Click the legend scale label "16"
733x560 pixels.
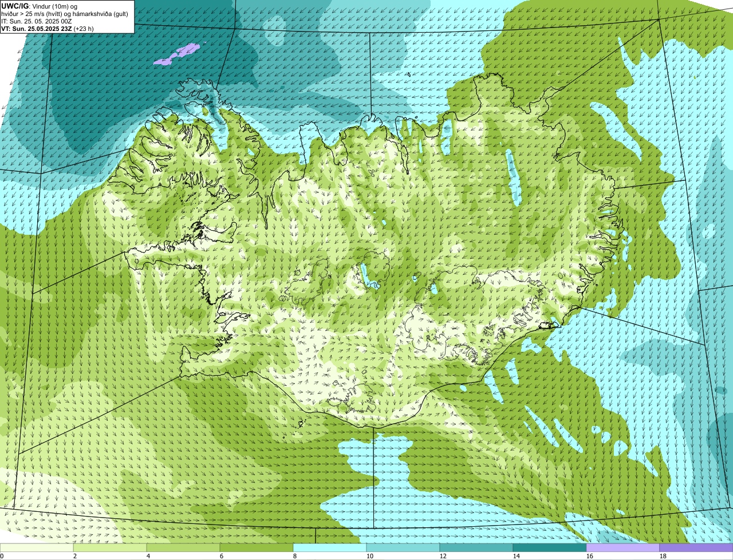tap(590, 556)
